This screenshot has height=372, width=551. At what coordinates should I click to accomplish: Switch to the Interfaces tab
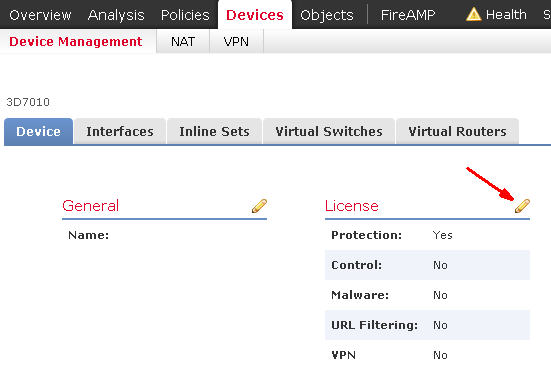(120, 131)
